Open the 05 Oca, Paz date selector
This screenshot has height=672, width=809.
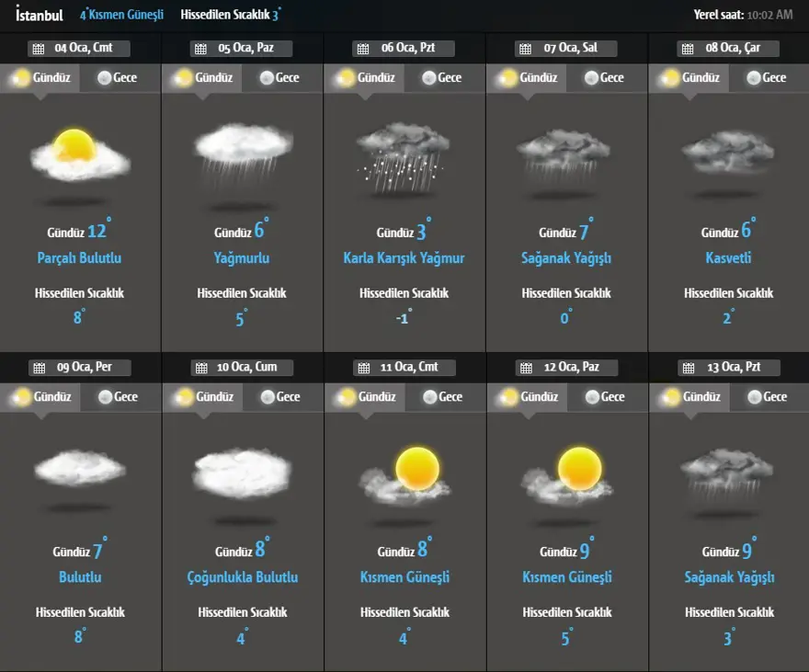(x=241, y=49)
